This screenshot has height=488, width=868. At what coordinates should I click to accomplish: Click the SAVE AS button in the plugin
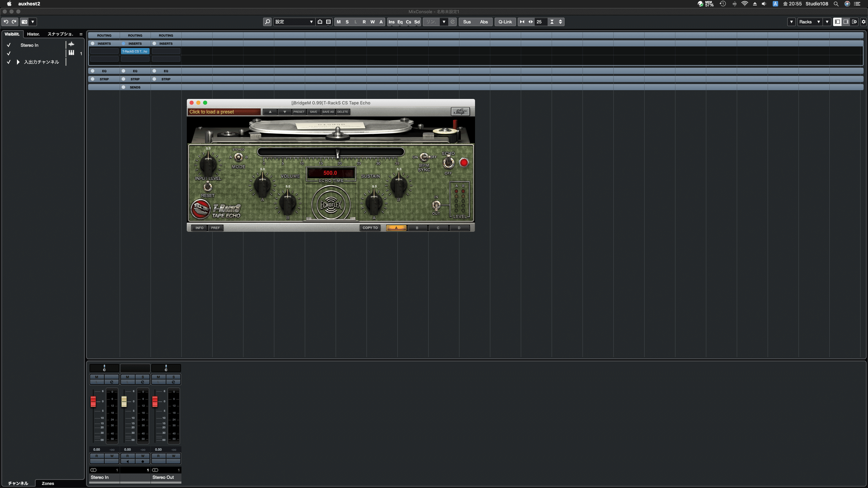[x=328, y=112]
